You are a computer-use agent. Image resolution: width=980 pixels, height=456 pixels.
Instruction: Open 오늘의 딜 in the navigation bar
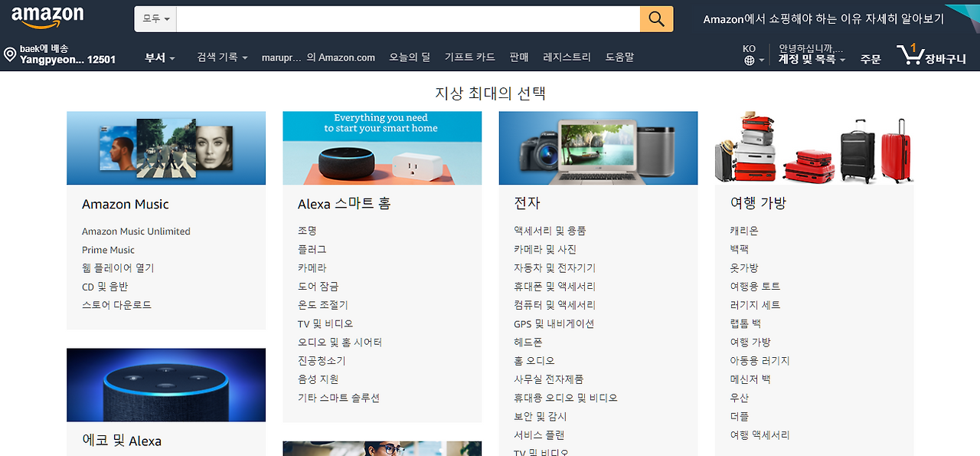point(410,57)
